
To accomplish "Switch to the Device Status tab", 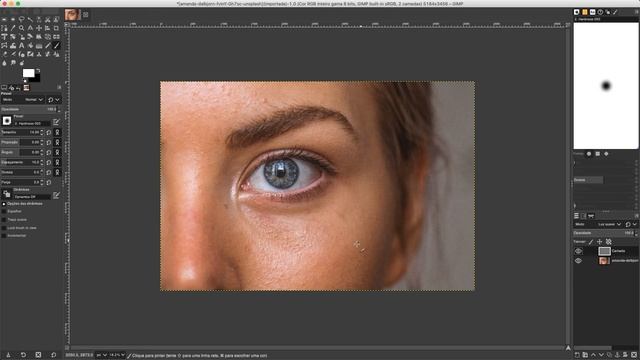I will click(x=12, y=88).
